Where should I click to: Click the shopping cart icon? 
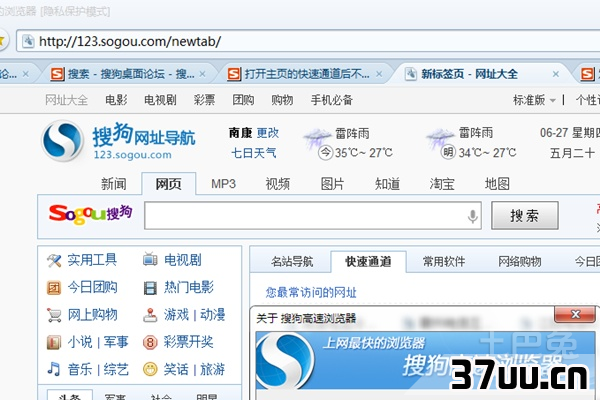[54, 315]
